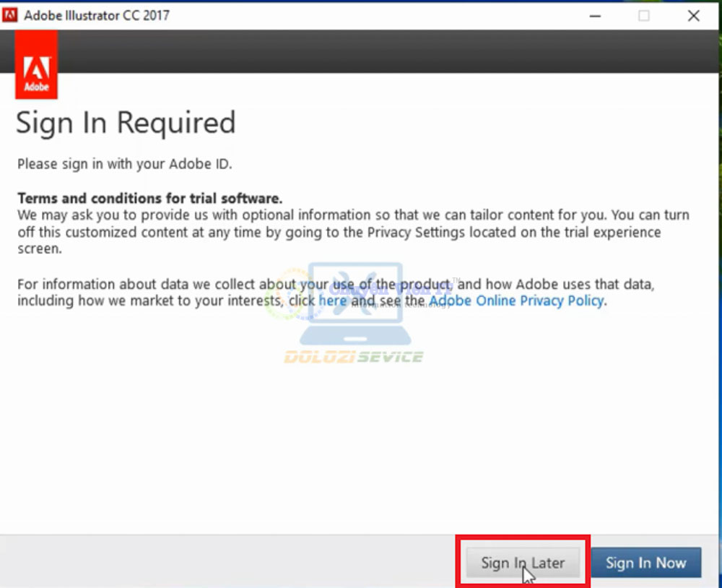Viewport: 722px width, 588px height.
Task: Click the Adobe Illustrator title bar icon
Action: click(10, 15)
